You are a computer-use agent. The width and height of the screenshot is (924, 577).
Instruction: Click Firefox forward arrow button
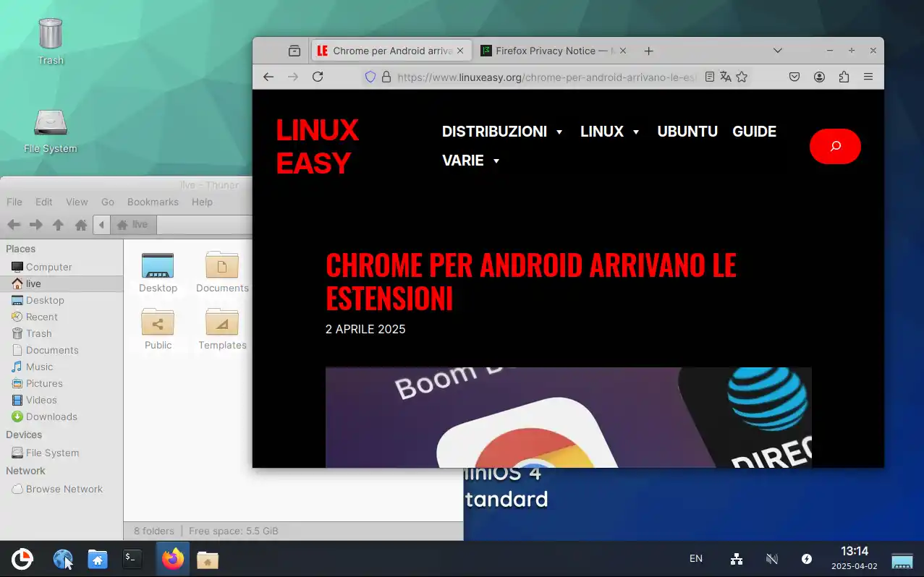[292, 77]
